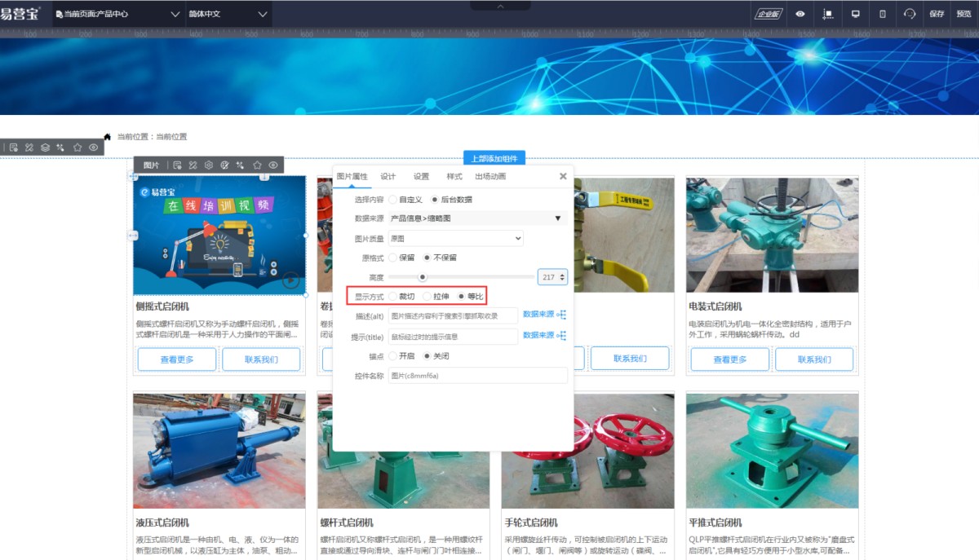This screenshot has height=560, width=979.
Task: Click edit-content icon in 图片 toolbar
Action: 177,165
